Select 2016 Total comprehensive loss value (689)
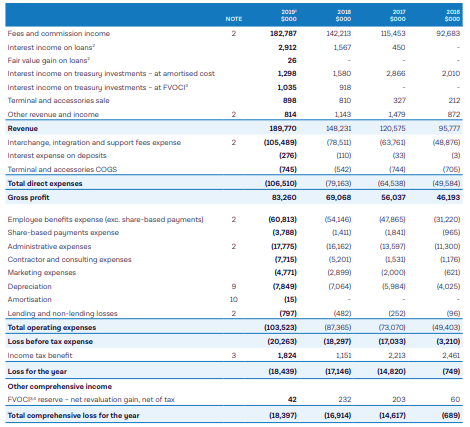Screen dimensions: 470x427 [451, 416]
